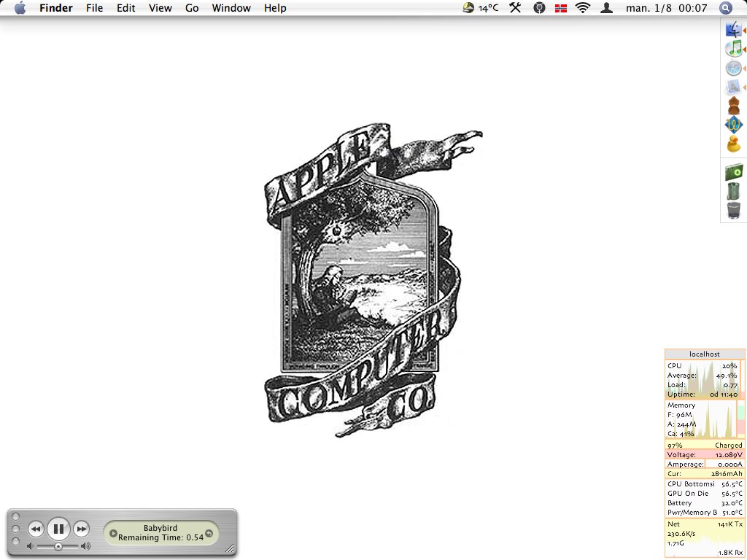Click the green trash can dock icon
The width and height of the screenshot is (747, 560).
[x=734, y=191]
